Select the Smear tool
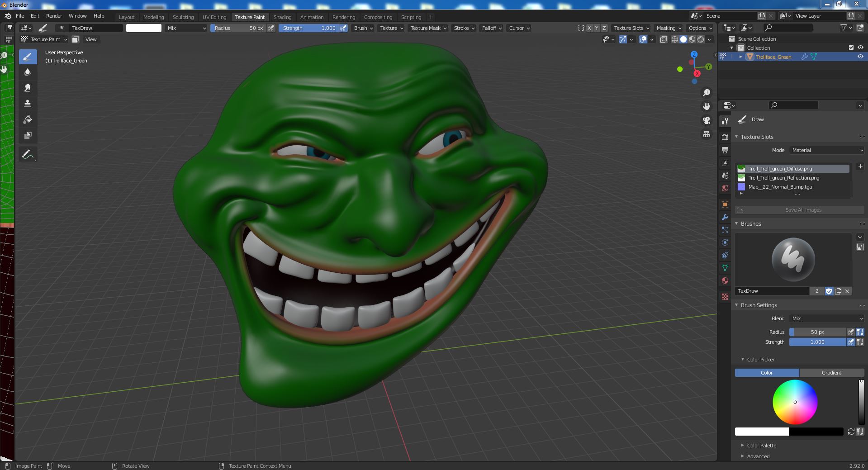868x470 pixels. pos(28,88)
